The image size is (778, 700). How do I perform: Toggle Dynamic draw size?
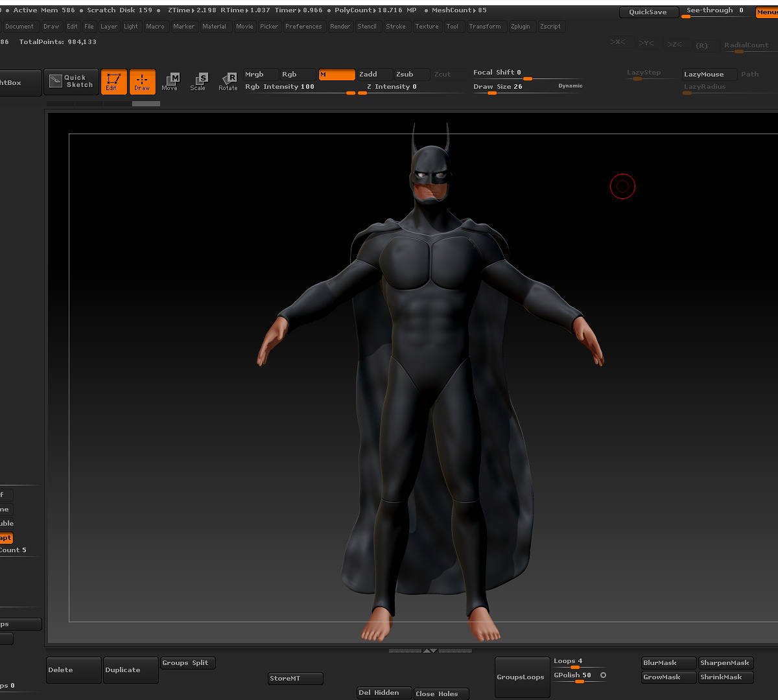tap(571, 86)
